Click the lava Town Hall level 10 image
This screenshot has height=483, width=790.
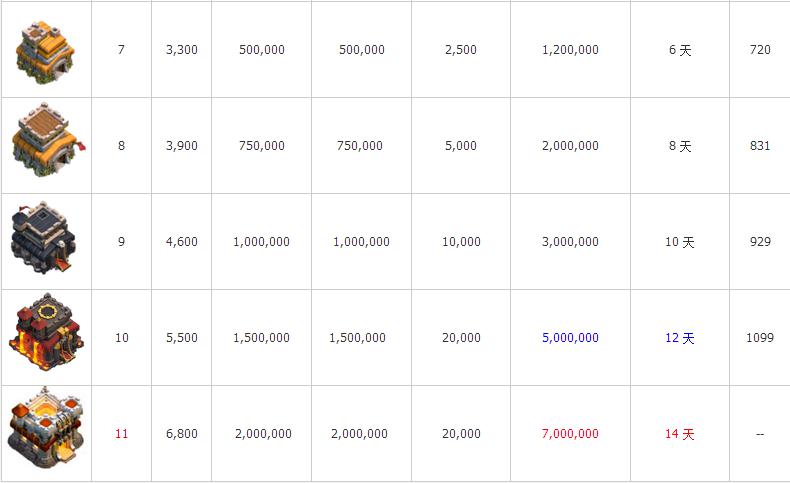pos(46,331)
